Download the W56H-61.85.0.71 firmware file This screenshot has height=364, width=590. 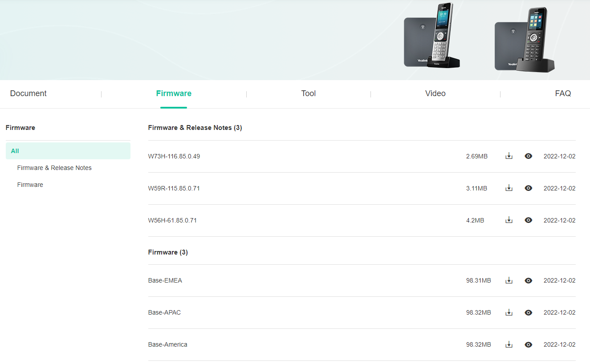[x=509, y=220]
